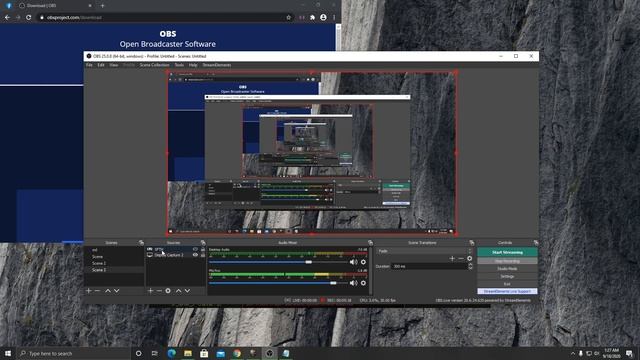Viewport: 640px width, 360px height.
Task: Open File Explorer from the taskbar
Action: [x=188, y=353]
